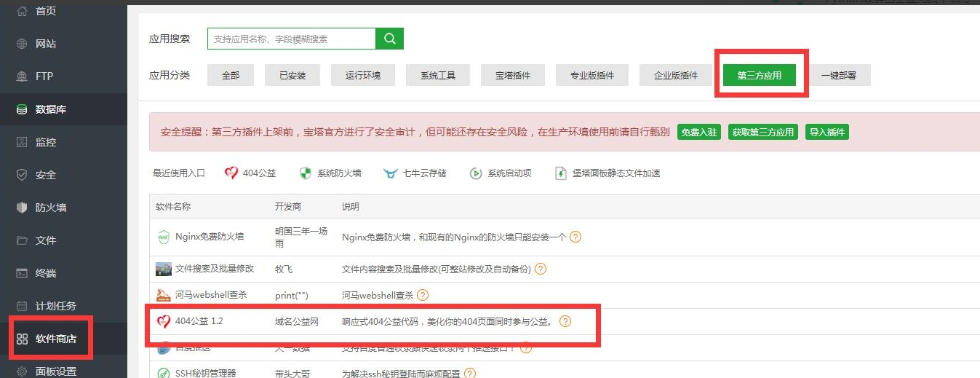Open the FTP section in the sidebar

[x=44, y=76]
